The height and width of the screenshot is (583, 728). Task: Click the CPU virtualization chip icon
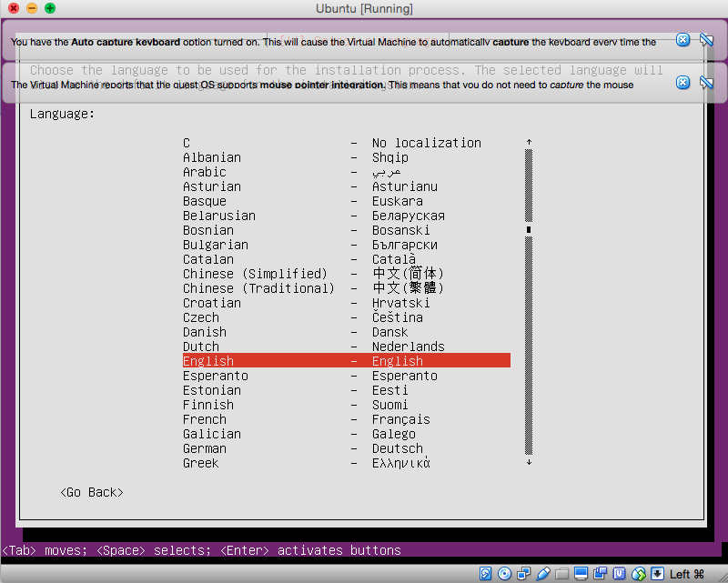620,574
